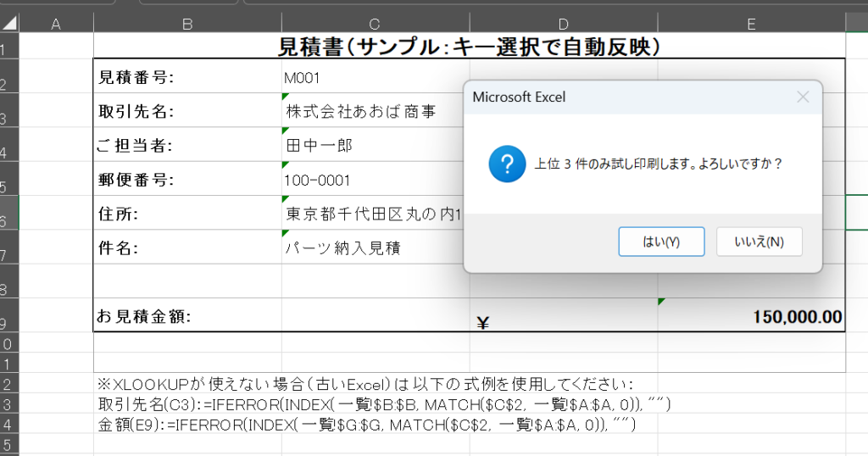This screenshot has width=868, height=456.
Task: Click the 見積書 title cell
Action: click(469, 47)
